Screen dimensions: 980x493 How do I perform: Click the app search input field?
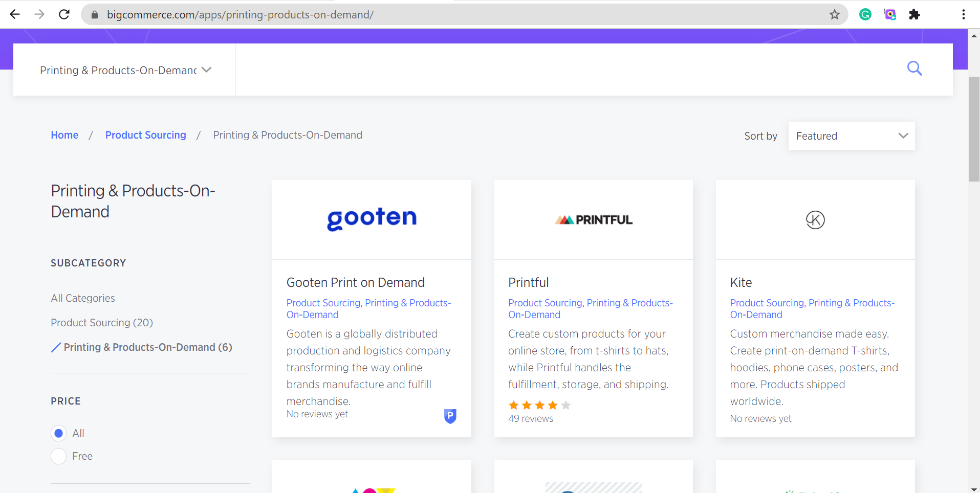point(568,70)
